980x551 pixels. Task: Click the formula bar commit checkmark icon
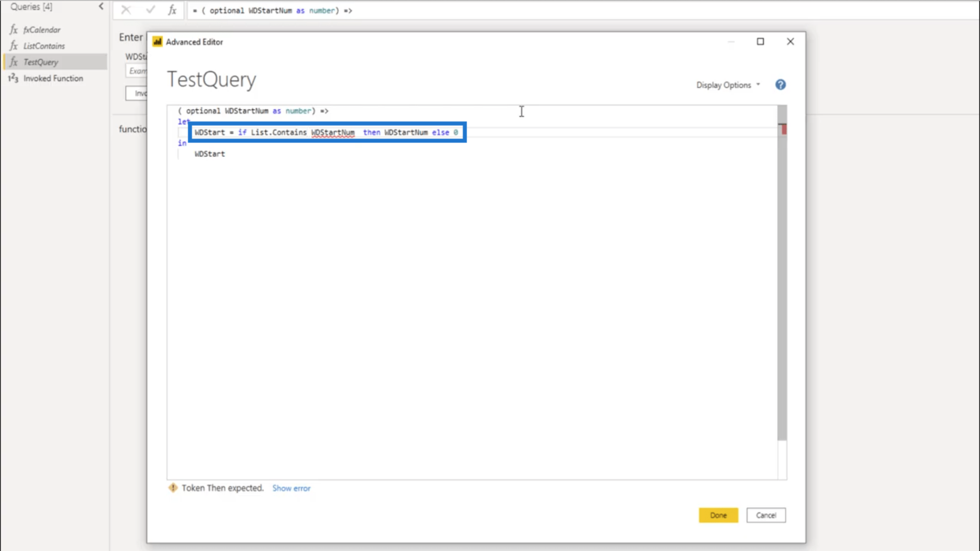pyautogui.click(x=150, y=10)
